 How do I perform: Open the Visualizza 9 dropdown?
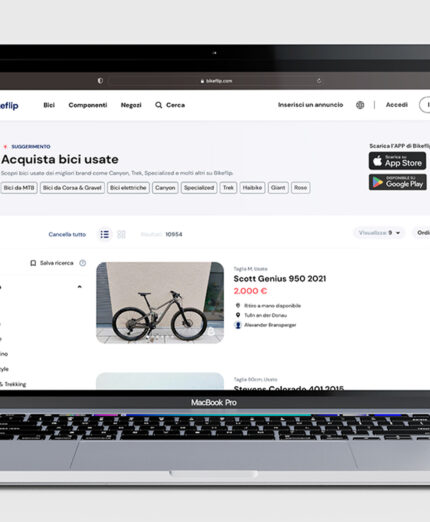pyautogui.click(x=379, y=233)
